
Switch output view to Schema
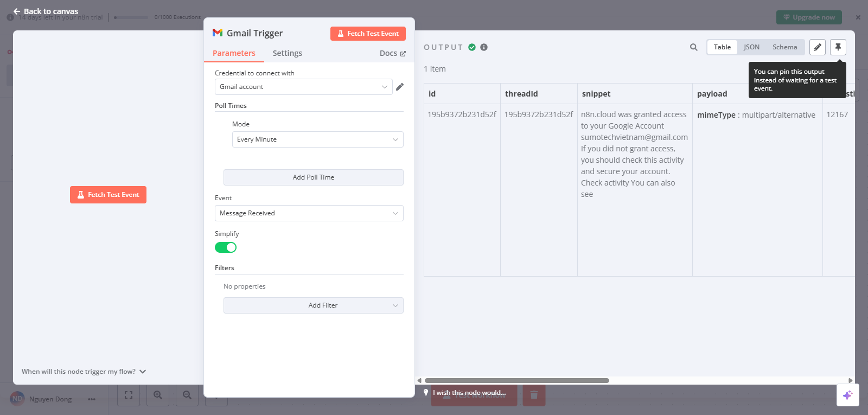784,47
